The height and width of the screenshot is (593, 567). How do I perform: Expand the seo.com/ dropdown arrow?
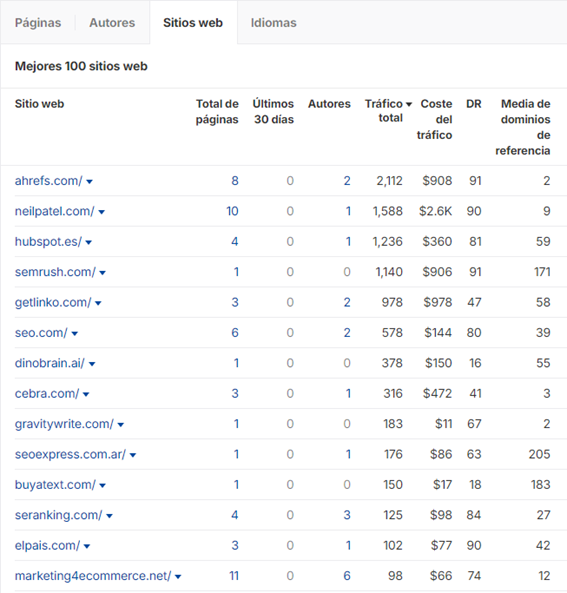(x=75, y=334)
